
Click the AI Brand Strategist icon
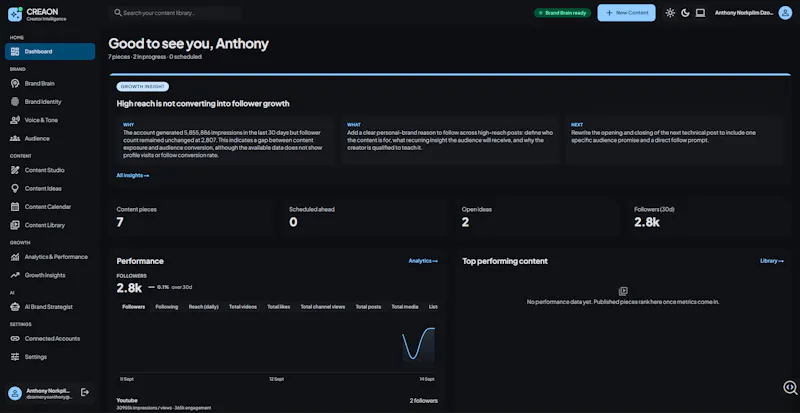coord(15,307)
